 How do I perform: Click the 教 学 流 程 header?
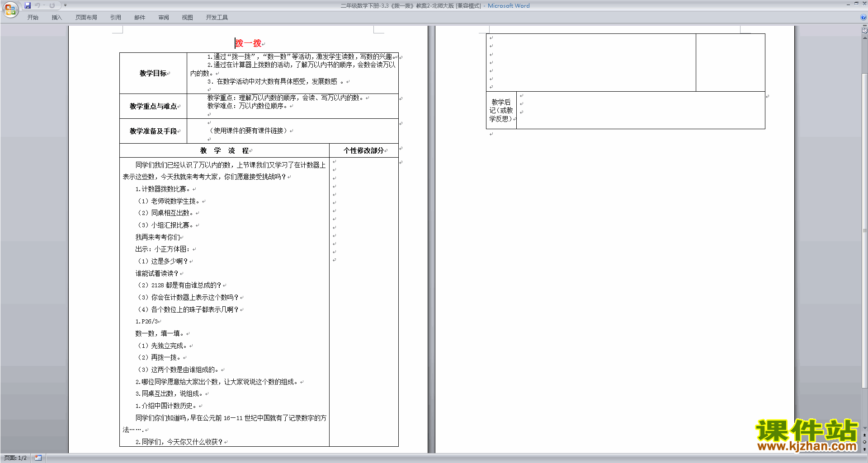pos(225,150)
